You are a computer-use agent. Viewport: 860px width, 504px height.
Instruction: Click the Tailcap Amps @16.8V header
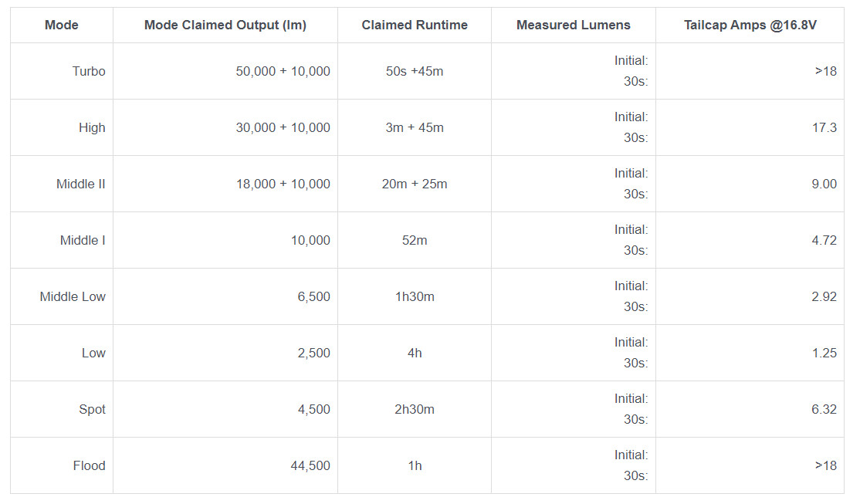pyautogui.click(x=750, y=25)
